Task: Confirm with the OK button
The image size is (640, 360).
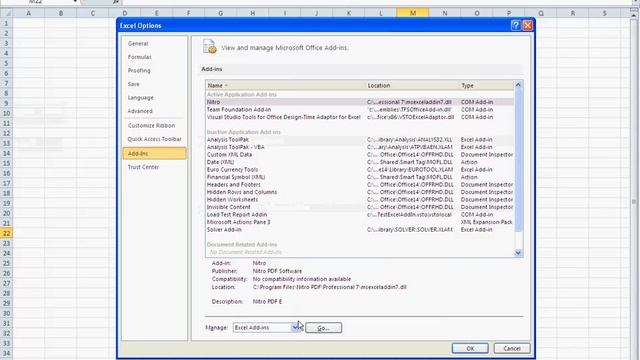Action: [x=470, y=349]
